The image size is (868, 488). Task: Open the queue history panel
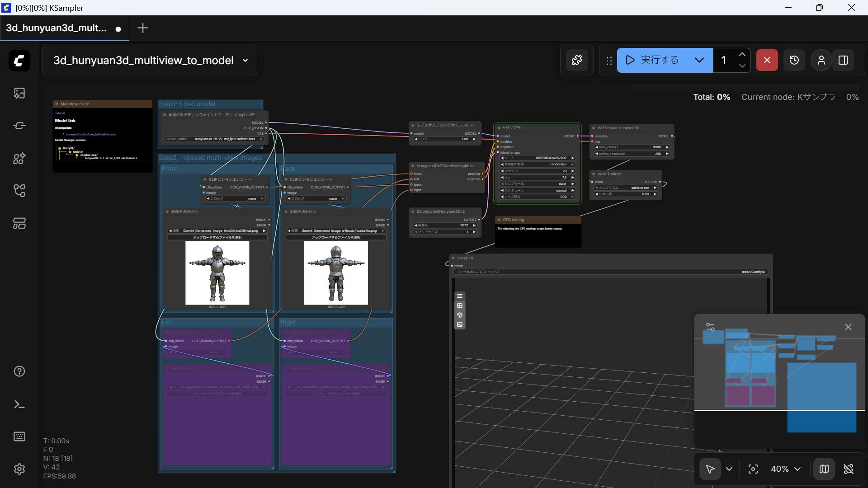[x=794, y=60]
